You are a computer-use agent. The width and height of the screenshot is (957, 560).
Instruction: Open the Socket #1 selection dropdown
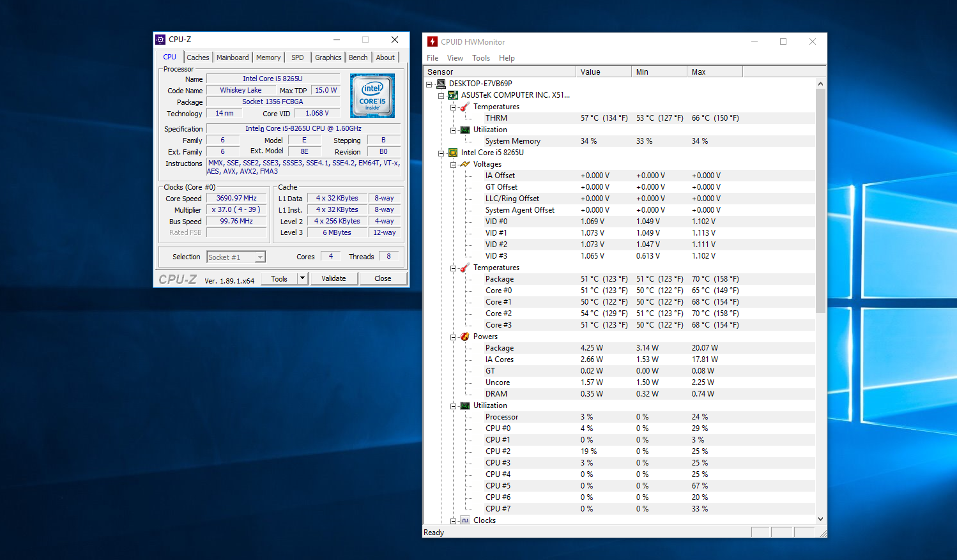(260, 257)
